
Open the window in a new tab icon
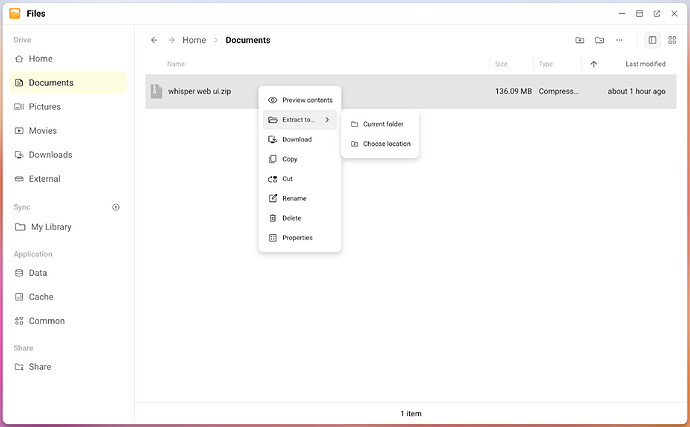(x=657, y=14)
